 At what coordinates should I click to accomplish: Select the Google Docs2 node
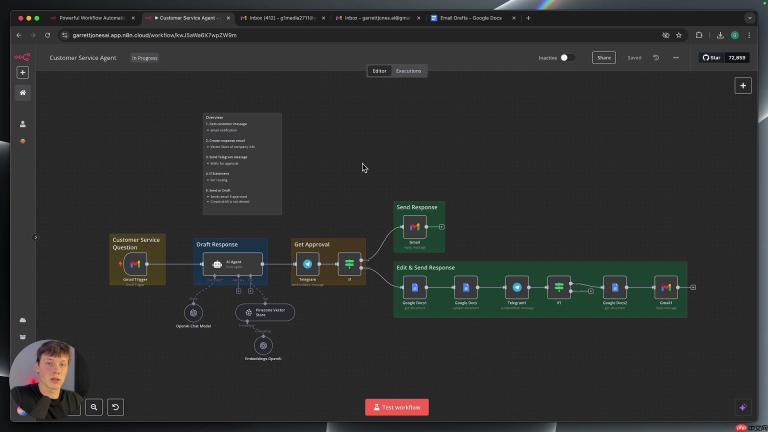(615, 288)
